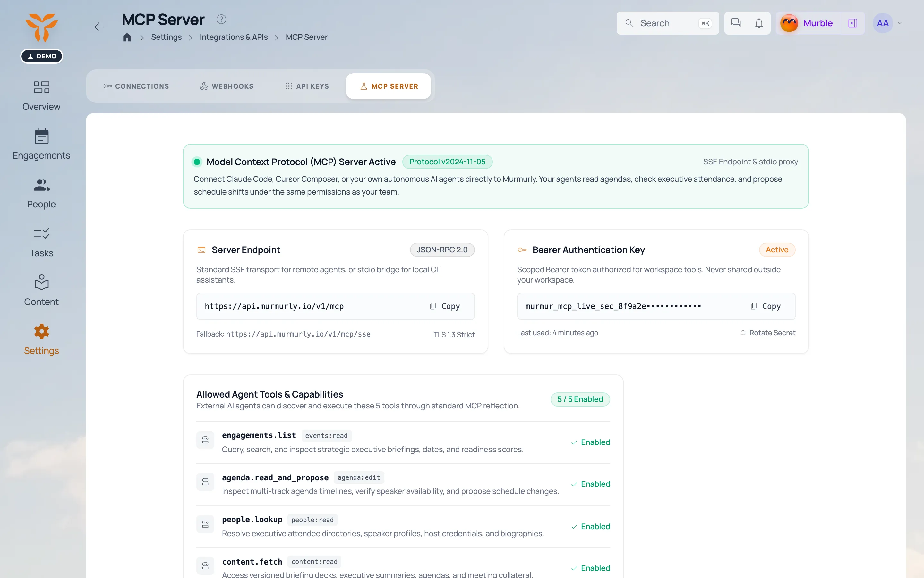
Task: Click the Search field
Action: point(667,23)
